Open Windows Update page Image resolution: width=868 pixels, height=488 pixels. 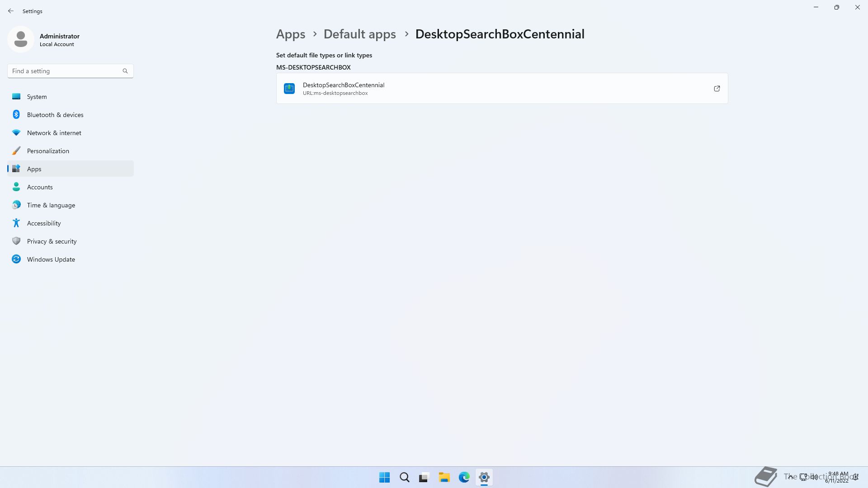click(x=51, y=259)
